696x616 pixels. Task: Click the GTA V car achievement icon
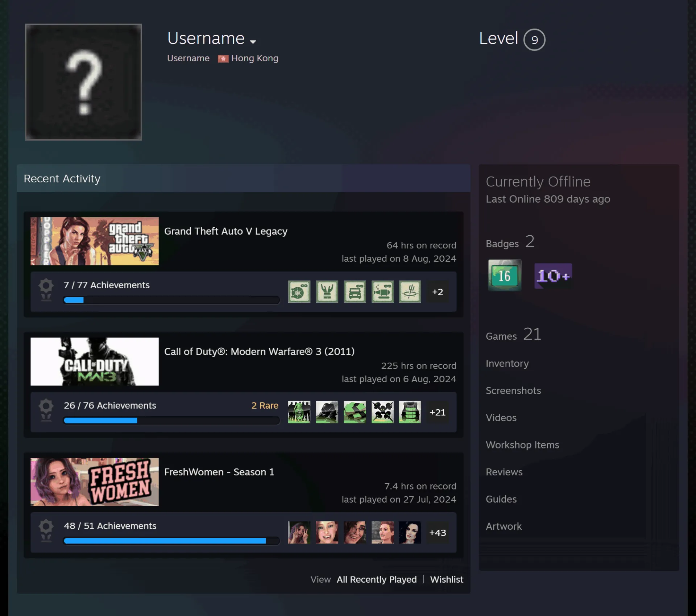[355, 292]
